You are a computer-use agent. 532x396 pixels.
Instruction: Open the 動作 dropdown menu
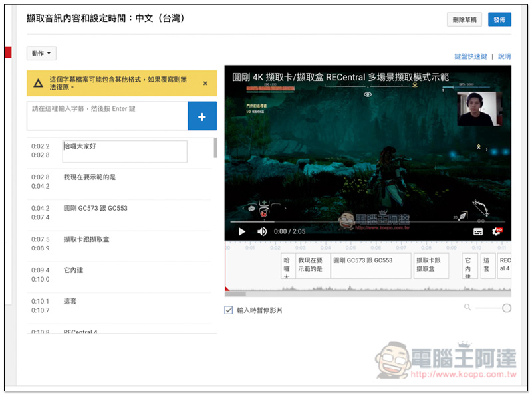[41, 54]
